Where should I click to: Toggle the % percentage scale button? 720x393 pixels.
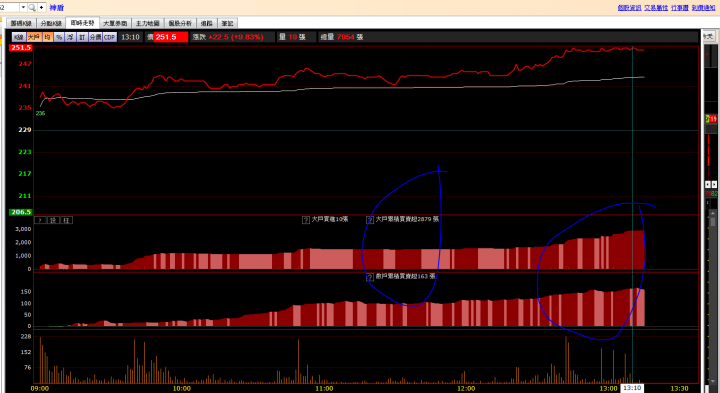tap(59, 37)
